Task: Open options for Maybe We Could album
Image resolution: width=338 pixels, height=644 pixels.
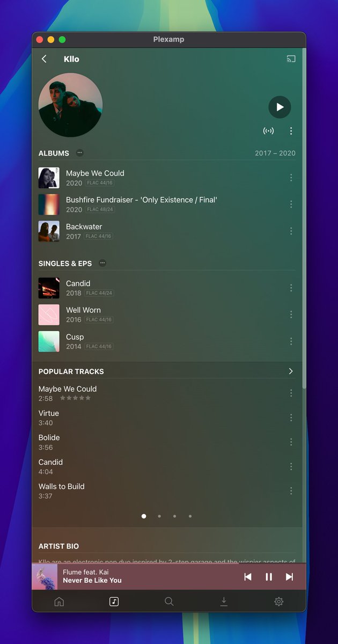Action: (x=291, y=178)
